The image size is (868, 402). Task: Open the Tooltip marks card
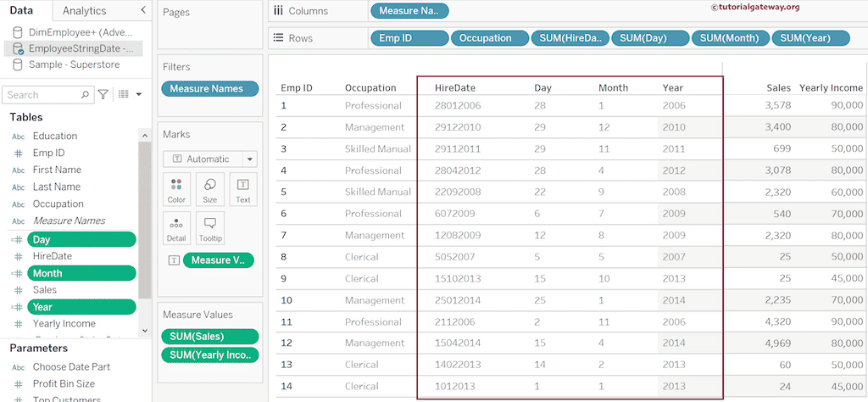(x=210, y=228)
